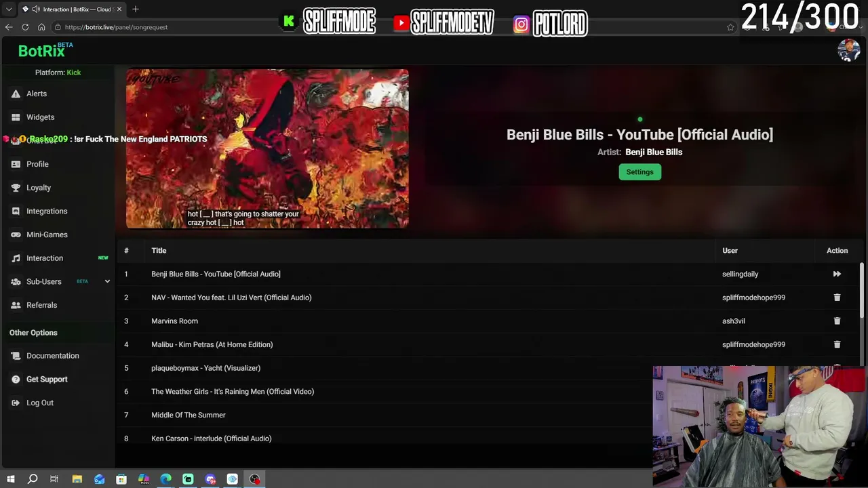Click the Profile ID card icon
The image size is (868, 488).
pyautogui.click(x=16, y=164)
